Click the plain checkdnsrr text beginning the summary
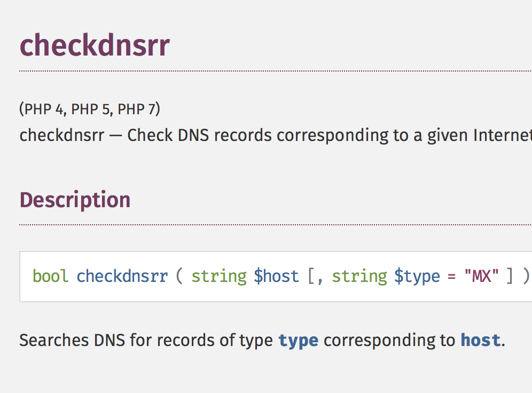This screenshot has height=393, width=532. click(x=61, y=136)
